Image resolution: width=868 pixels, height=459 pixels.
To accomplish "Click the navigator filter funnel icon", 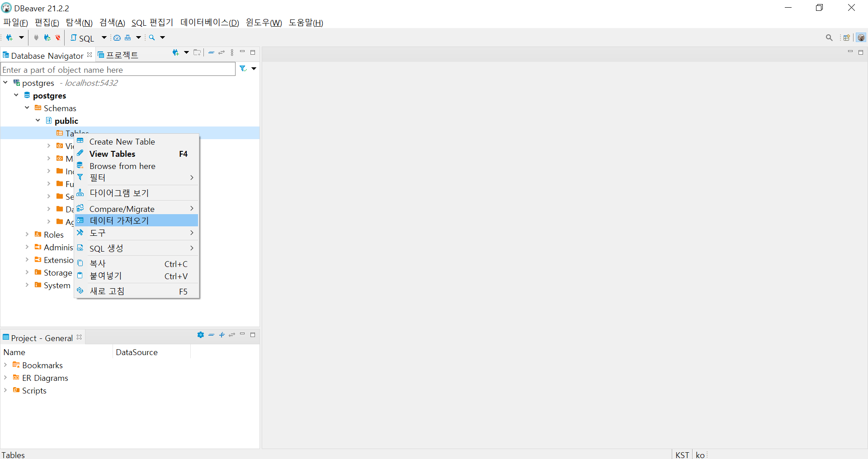I will tap(243, 69).
